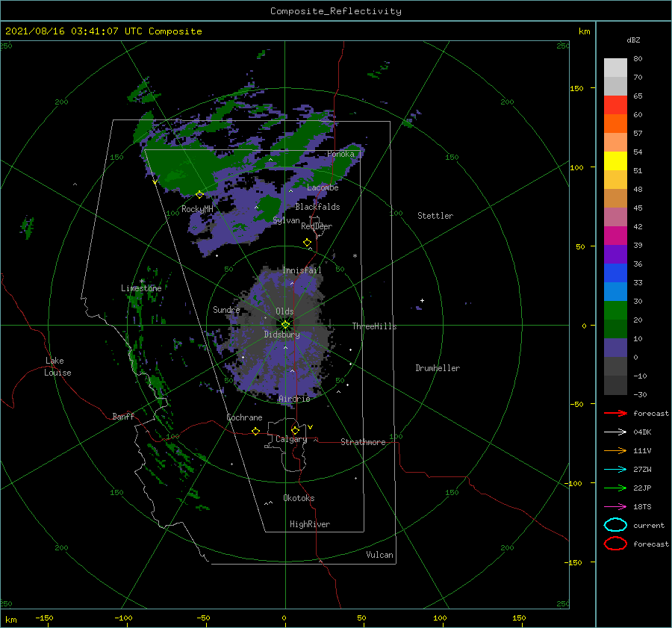Click the yellow diamond marker near RockyMH
The height and width of the screenshot is (628, 672).
[199, 195]
